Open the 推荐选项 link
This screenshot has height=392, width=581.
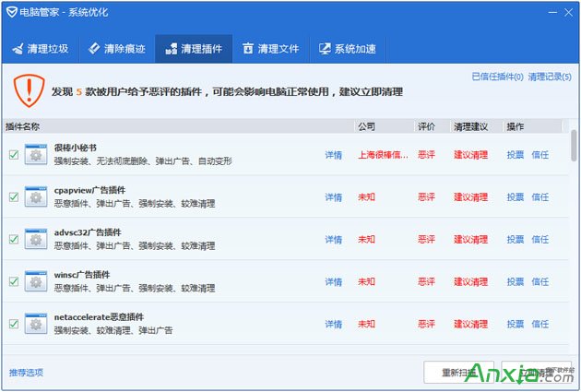coord(26,373)
